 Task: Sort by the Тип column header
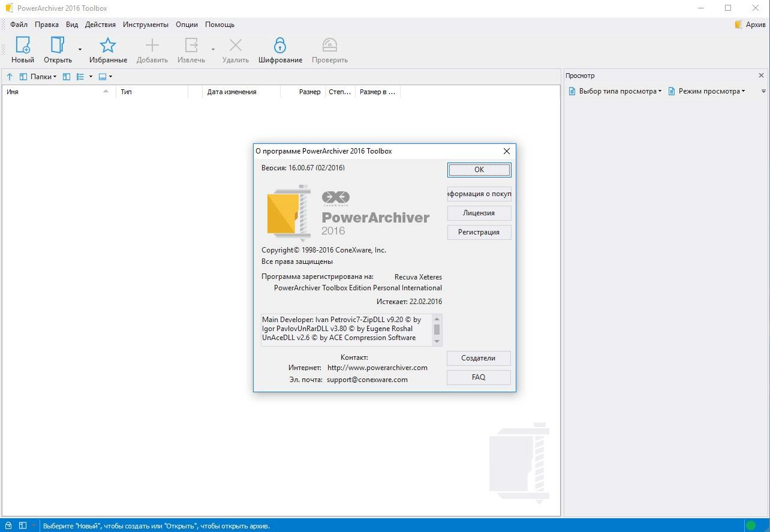click(152, 92)
